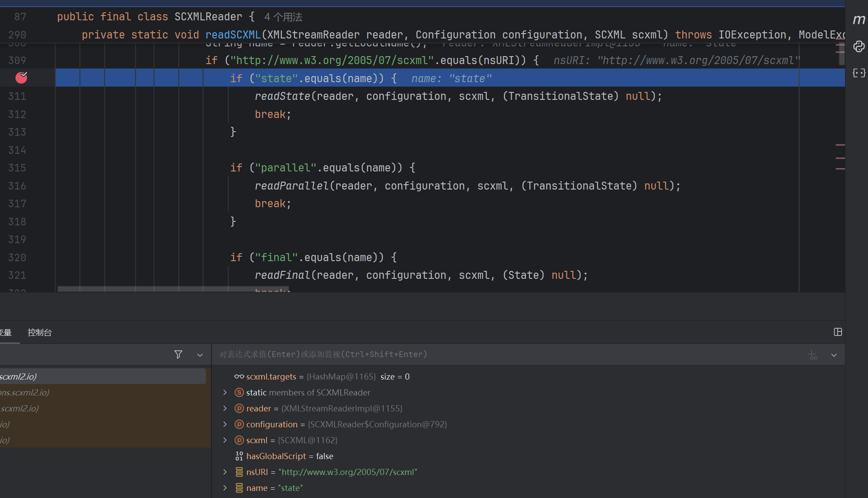Expand the nsURI variable node
This screenshot has width=868, height=498.
pos(225,472)
